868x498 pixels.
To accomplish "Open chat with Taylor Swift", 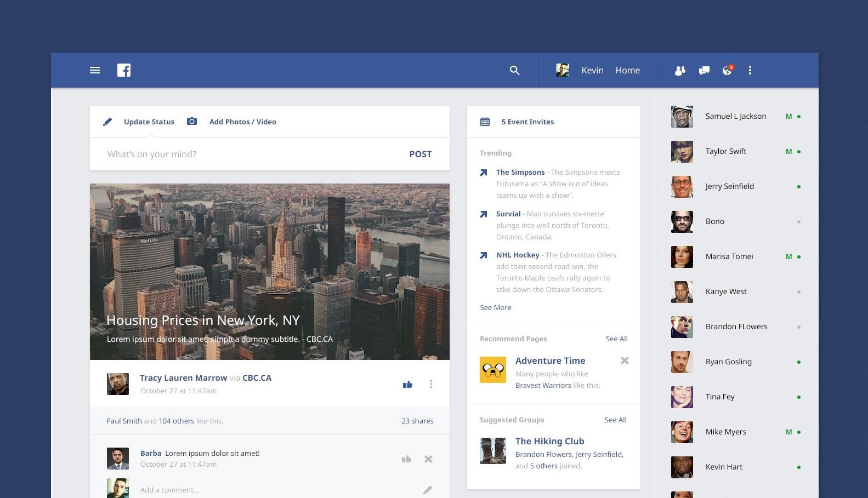I will coord(736,151).
